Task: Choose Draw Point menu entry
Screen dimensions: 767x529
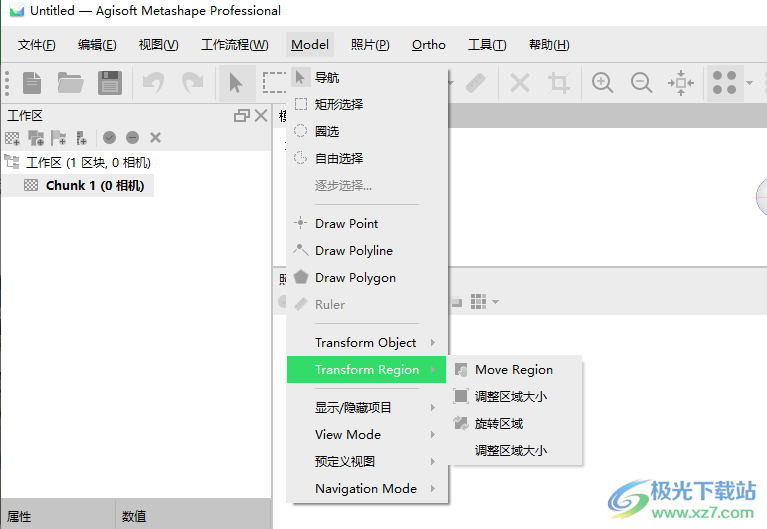Action: tap(367, 224)
